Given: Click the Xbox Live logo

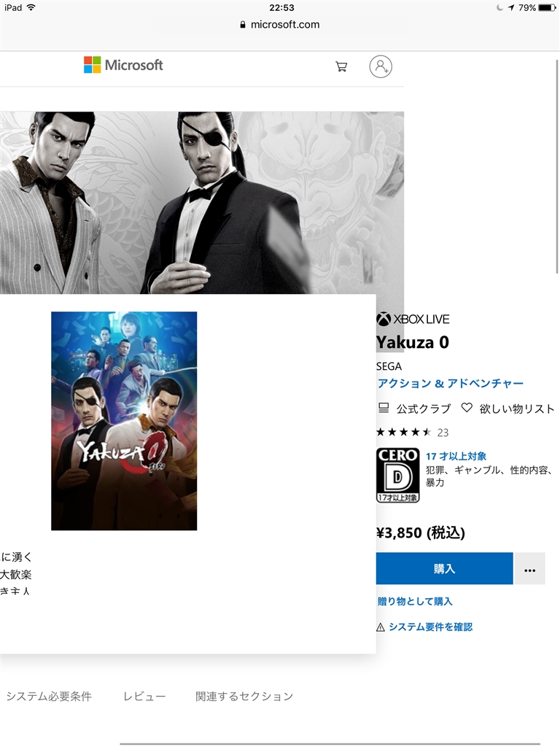Looking at the screenshot, I should [413, 319].
